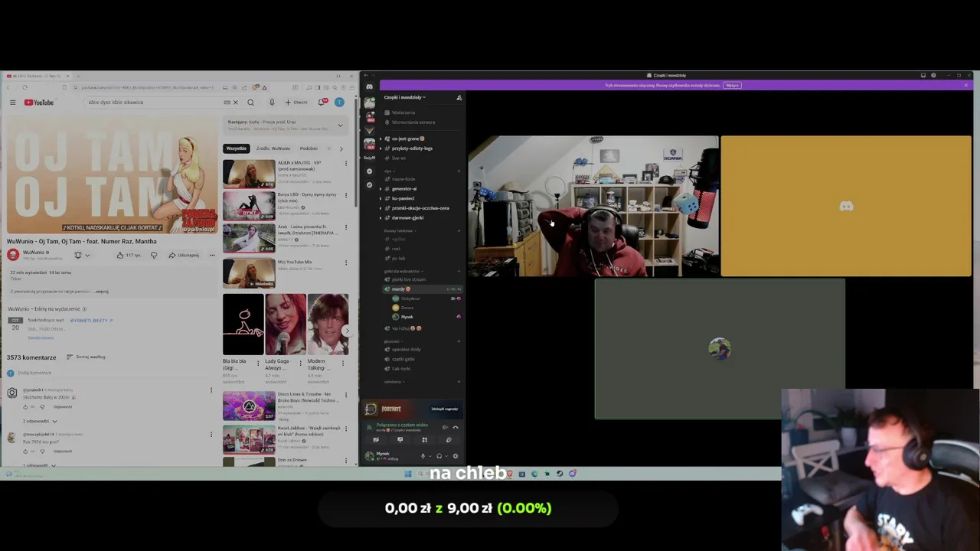Viewport: 980px width, 551px height.
Task: Open the WuWunio channel avatar
Action: tap(12, 255)
